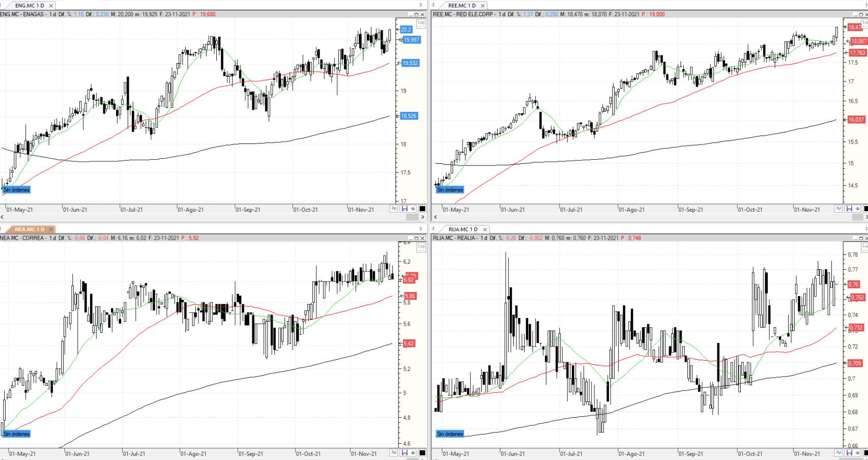Click left tab-scroll arrow of ENG.MC tab strip

pyautogui.click(x=1, y=5)
